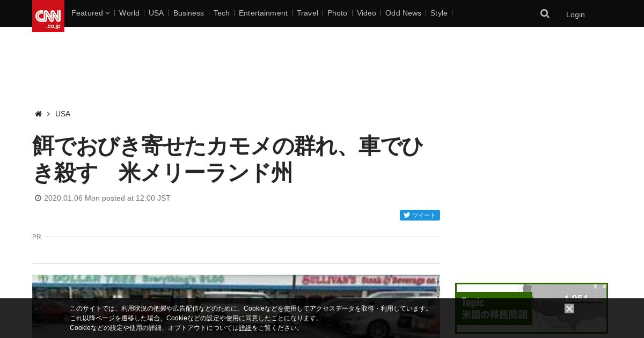The image size is (644, 338).
Task: Click the CNN.co.jp logo
Action: coord(48,16)
